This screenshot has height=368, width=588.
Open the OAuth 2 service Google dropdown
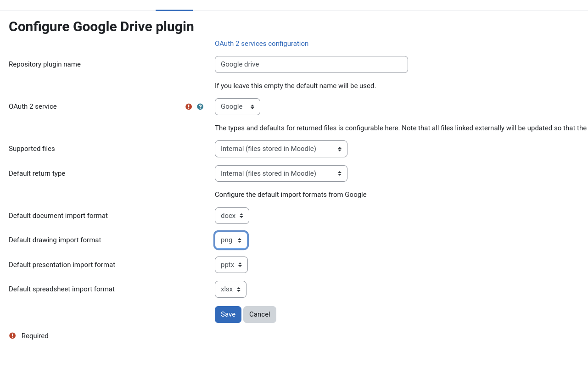click(x=237, y=106)
